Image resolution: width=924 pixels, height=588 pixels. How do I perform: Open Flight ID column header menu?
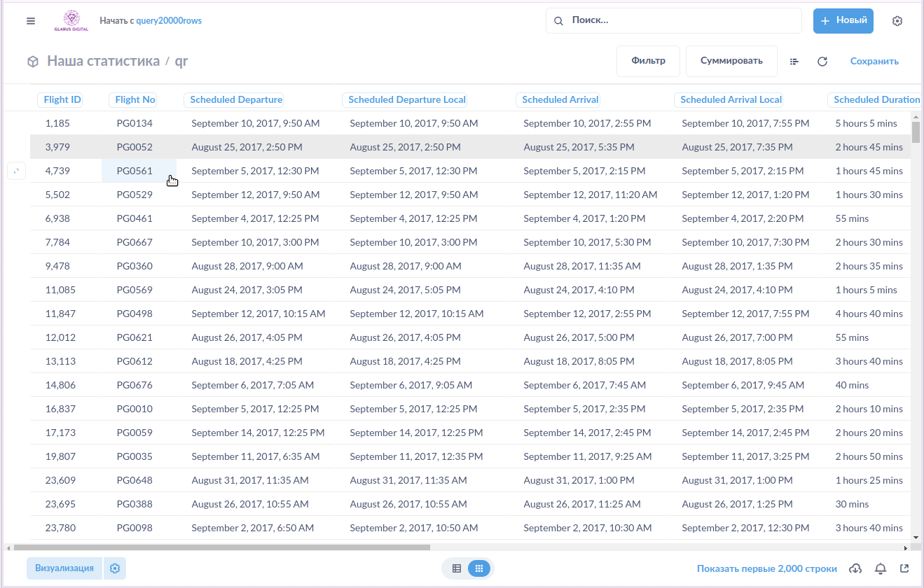(62, 99)
